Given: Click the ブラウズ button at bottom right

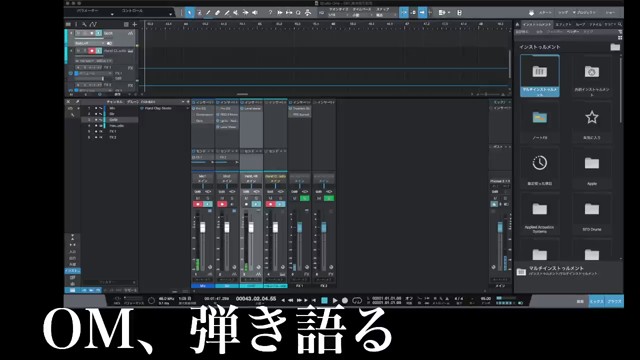Looking at the screenshot, I should [614, 302].
